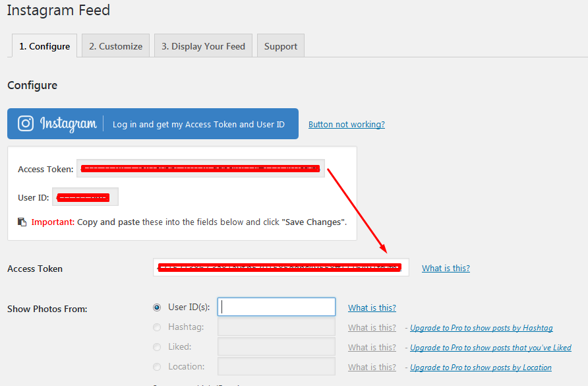Viewport: 588px width, 386px height.
Task: Click the Instagram camera logo icon
Action: [26, 123]
